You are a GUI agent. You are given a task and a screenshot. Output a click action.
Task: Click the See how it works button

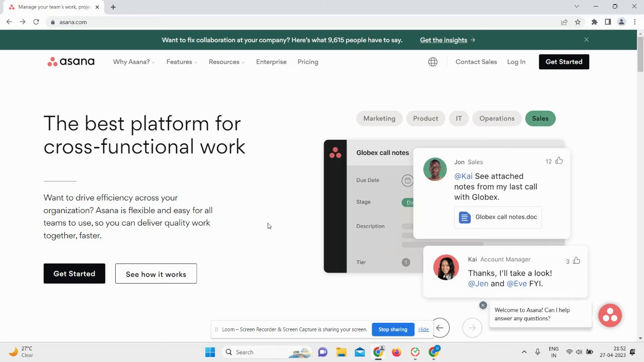[x=156, y=274]
